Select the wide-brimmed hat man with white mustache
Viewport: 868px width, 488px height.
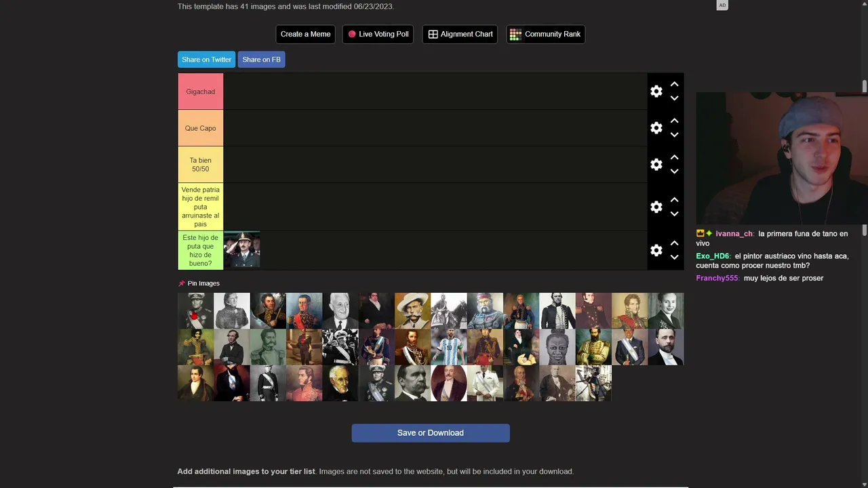[412, 310]
